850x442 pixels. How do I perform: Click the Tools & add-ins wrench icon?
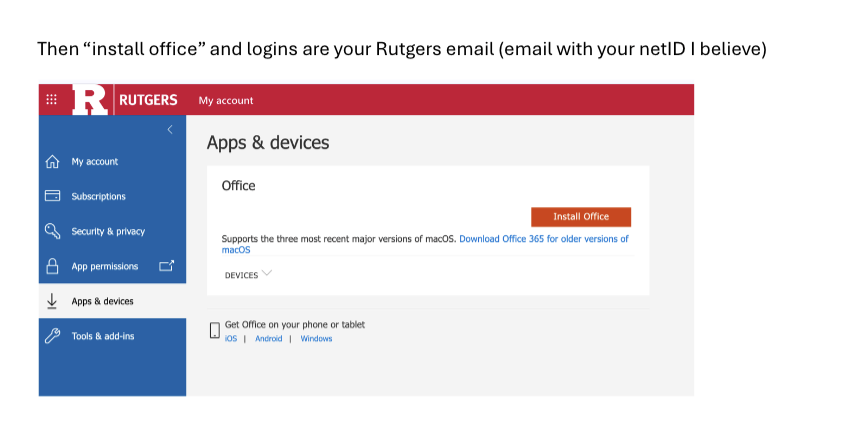coord(53,336)
